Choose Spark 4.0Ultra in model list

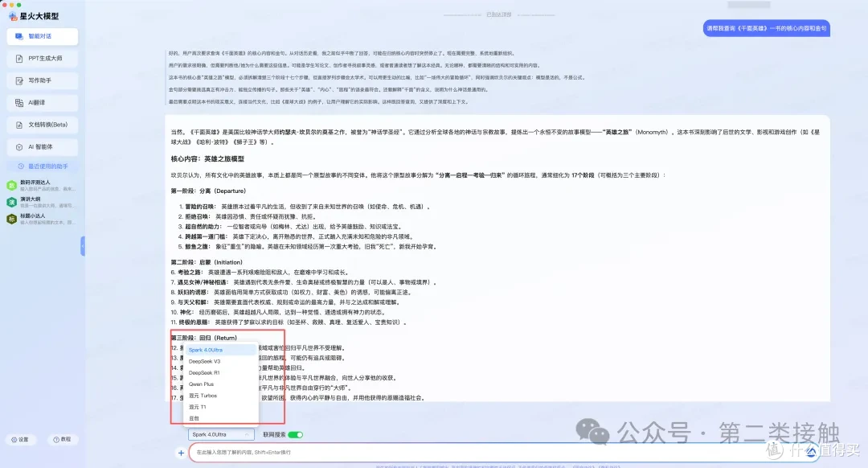click(x=221, y=350)
